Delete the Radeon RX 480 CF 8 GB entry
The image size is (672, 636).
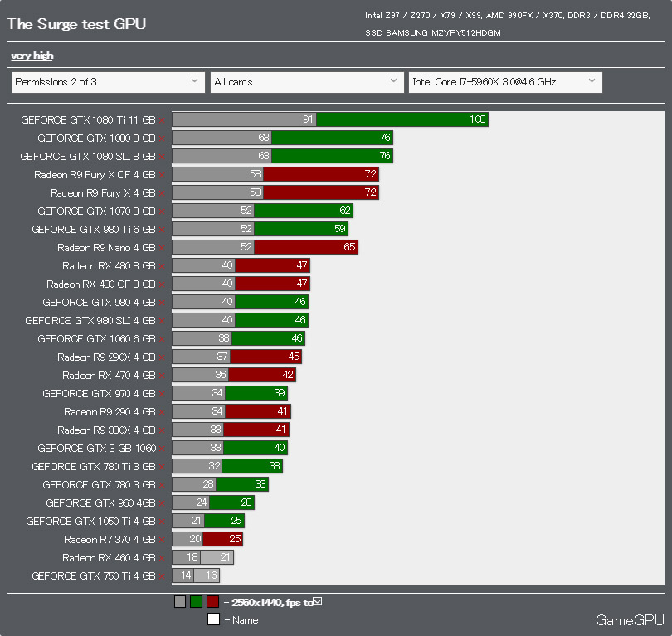(x=162, y=284)
